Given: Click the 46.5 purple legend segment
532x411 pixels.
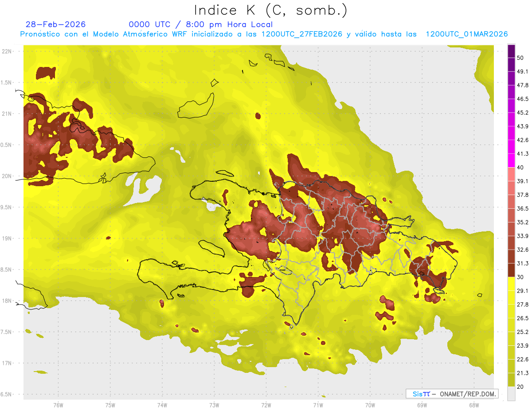Looking at the screenshot, I should click(511, 92).
